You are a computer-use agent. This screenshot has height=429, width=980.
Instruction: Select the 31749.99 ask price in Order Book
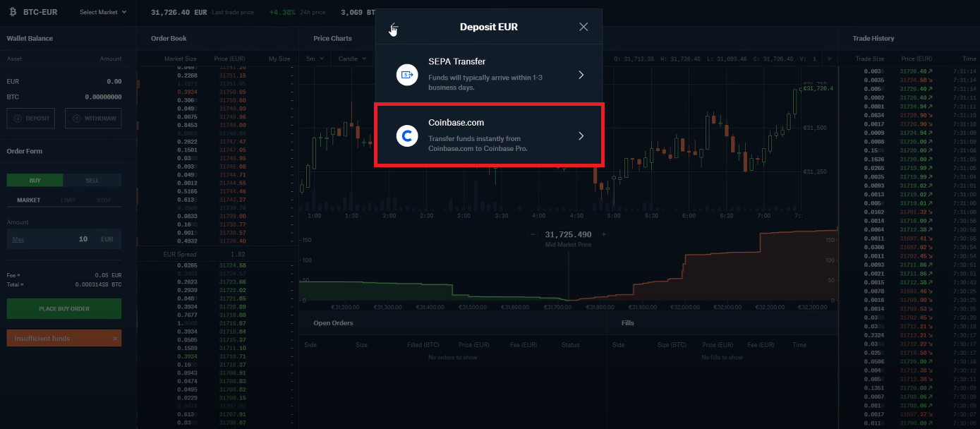(x=232, y=109)
